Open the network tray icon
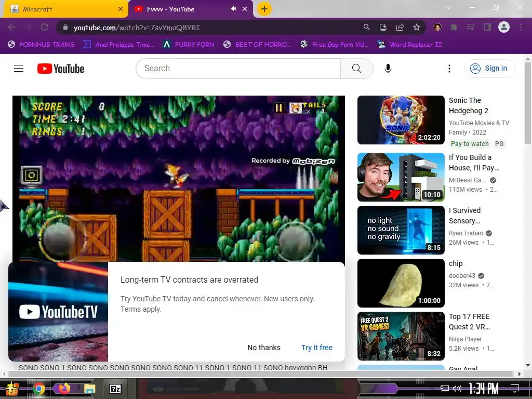The width and height of the screenshot is (532, 399). click(445, 389)
